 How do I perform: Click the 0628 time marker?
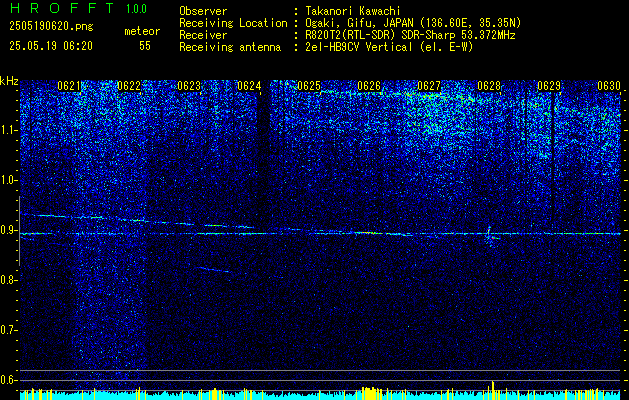[489, 86]
